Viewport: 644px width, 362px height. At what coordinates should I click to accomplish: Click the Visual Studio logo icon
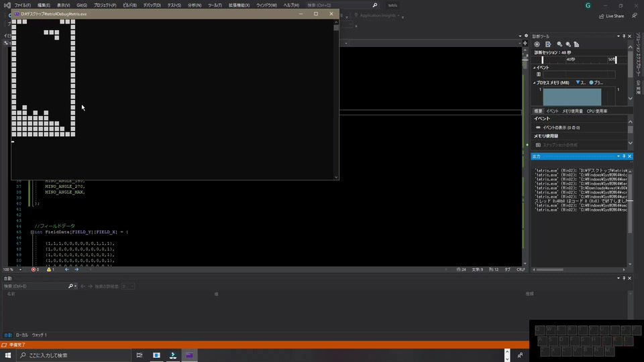click(x=7, y=5)
